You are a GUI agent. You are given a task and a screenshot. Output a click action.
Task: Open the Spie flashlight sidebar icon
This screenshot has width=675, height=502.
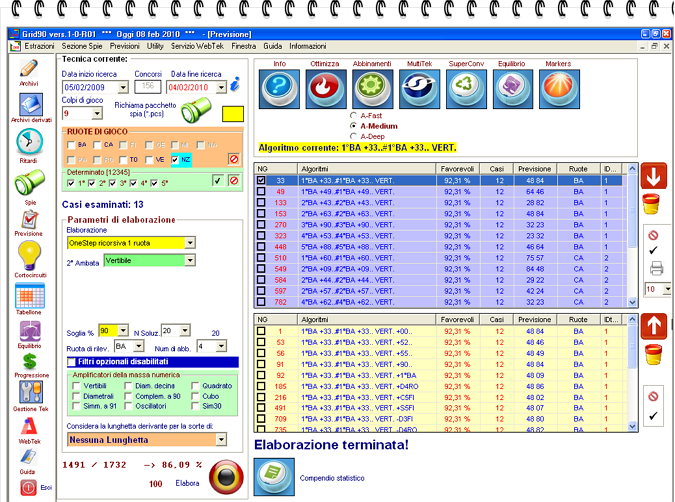[x=29, y=183]
